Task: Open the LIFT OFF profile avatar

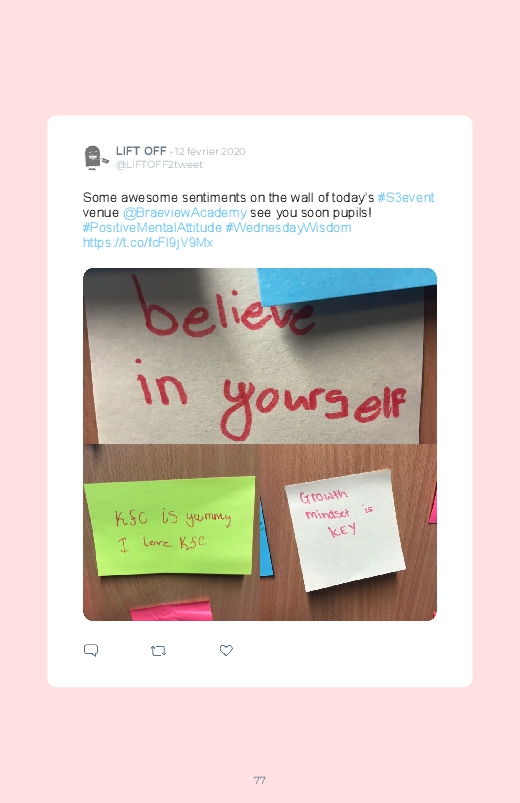Action: [x=96, y=158]
